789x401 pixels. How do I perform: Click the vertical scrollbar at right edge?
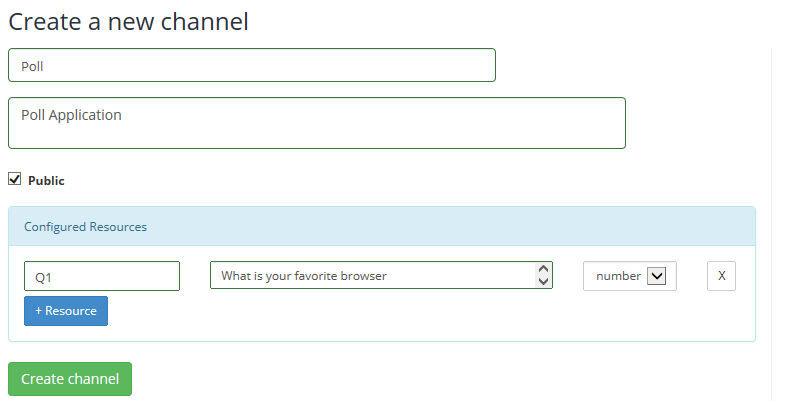pos(772,200)
